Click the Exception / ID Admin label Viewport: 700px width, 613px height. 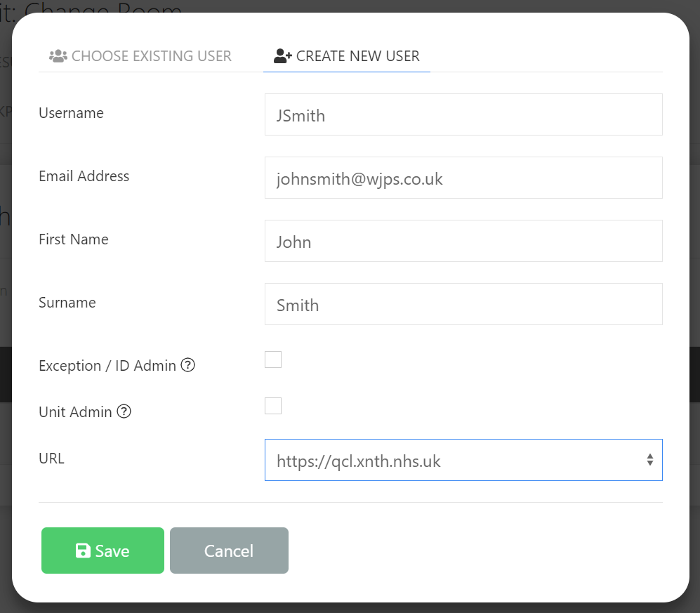pos(107,366)
